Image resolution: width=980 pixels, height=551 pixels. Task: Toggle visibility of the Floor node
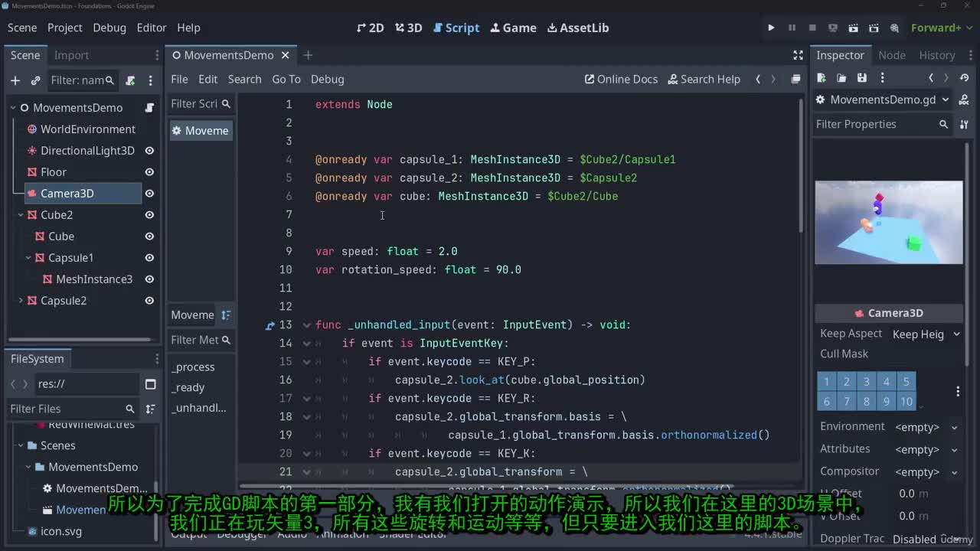[149, 172]
